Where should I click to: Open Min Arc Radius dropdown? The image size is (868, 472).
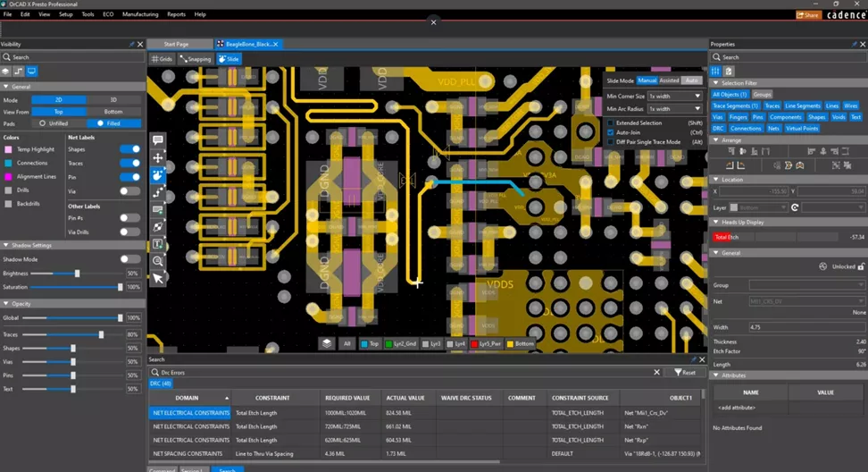point(675,108)
